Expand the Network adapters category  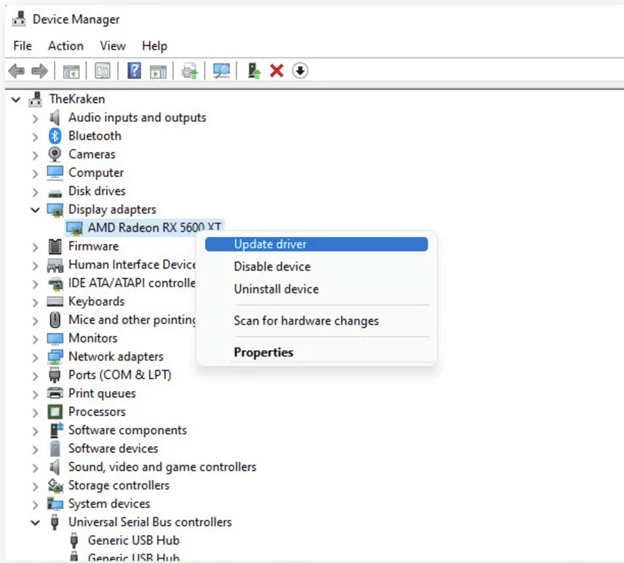coord(36,357)
